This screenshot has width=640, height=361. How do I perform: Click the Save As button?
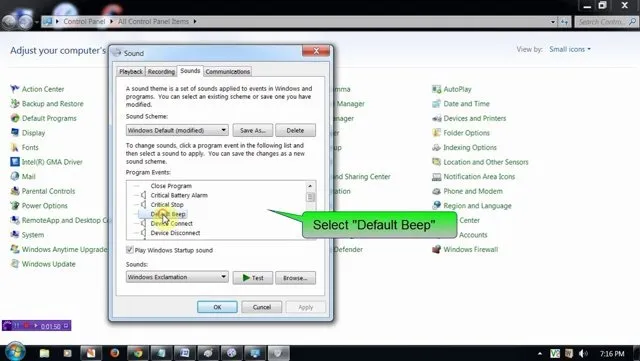(x=253, y=130)
